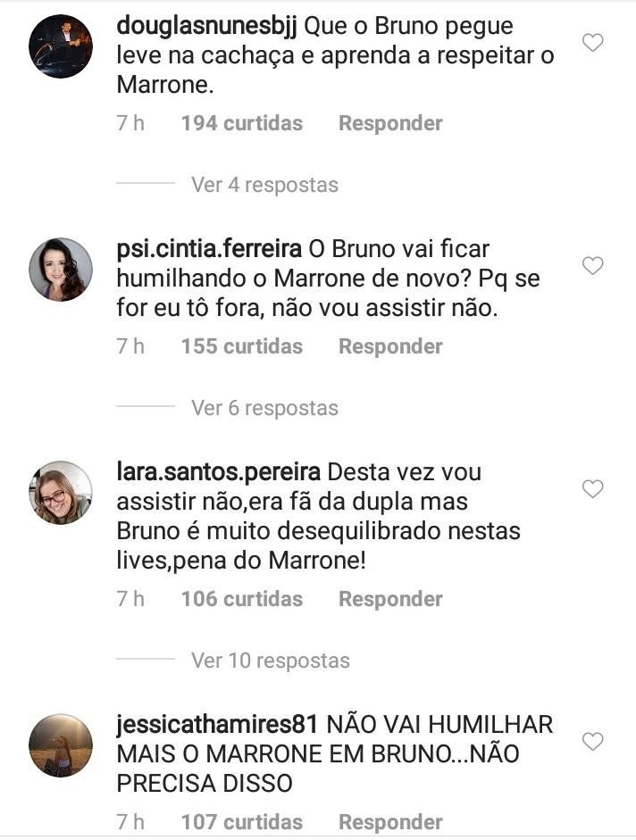Open the douglasnunesbjj username link
The height and width of the screenshot is (840, 636).
pyautogui.click(x=206, y=26)
